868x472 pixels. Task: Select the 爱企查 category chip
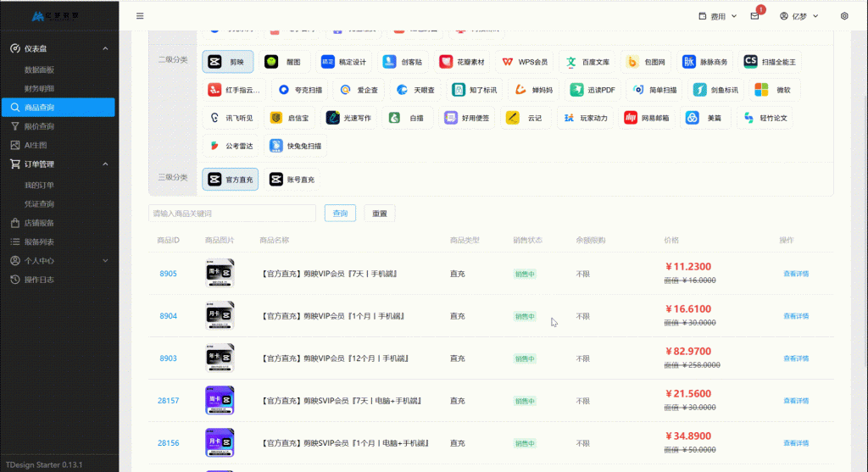(359, 90)
